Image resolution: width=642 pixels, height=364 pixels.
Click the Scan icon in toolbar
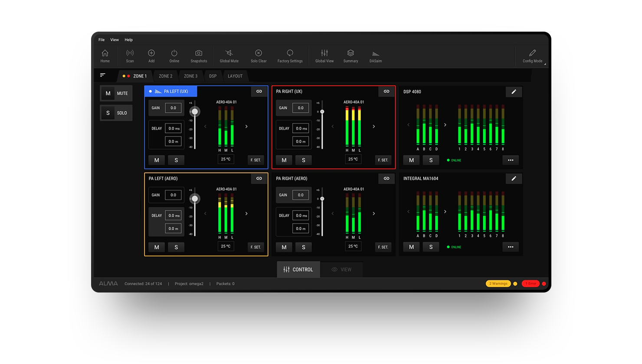point(130,53)
